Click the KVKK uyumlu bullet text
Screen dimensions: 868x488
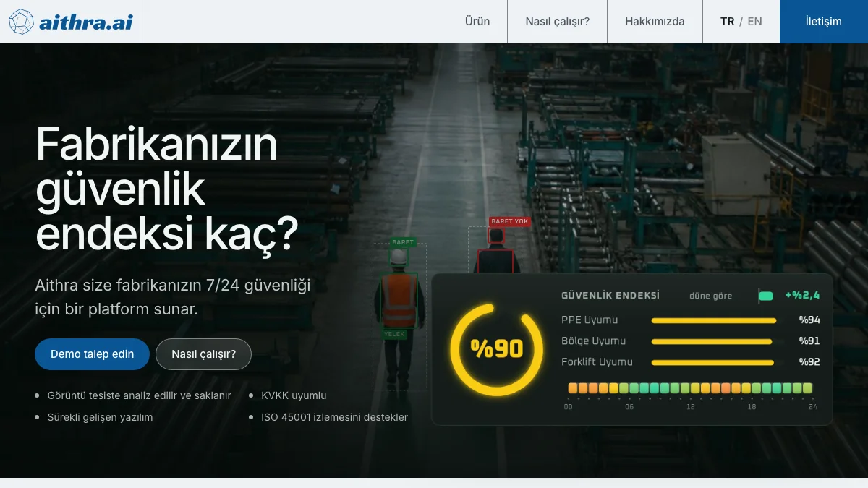pos(294,395)
